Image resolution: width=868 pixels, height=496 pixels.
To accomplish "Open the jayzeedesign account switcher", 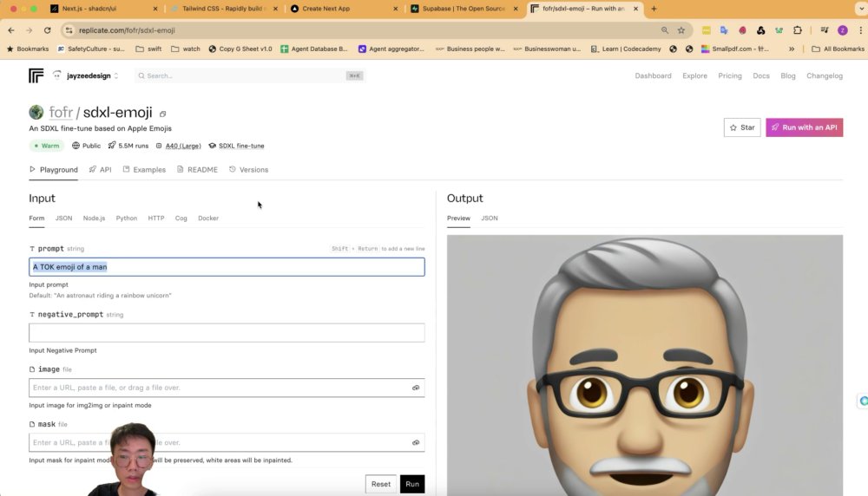I will (86, 75).
